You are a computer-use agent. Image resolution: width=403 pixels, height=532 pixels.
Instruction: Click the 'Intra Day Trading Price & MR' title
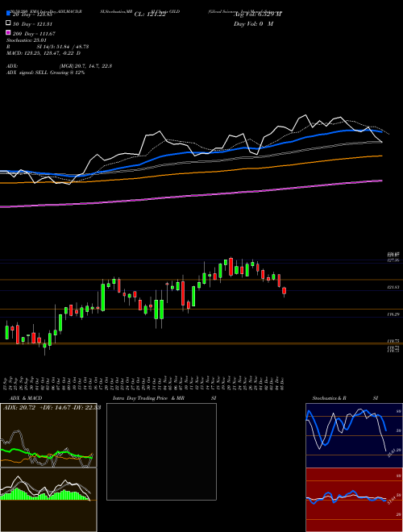click(148, 398)
